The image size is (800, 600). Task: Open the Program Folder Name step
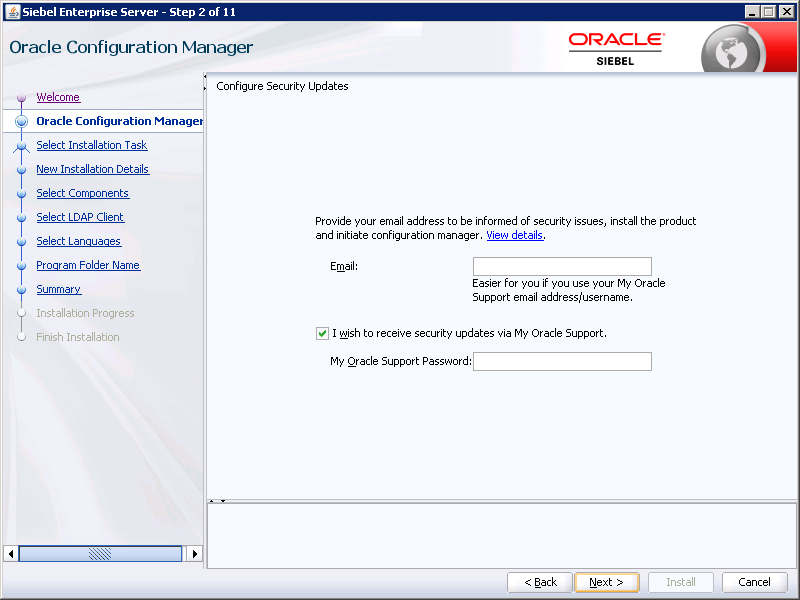click(x=88, y=265)
